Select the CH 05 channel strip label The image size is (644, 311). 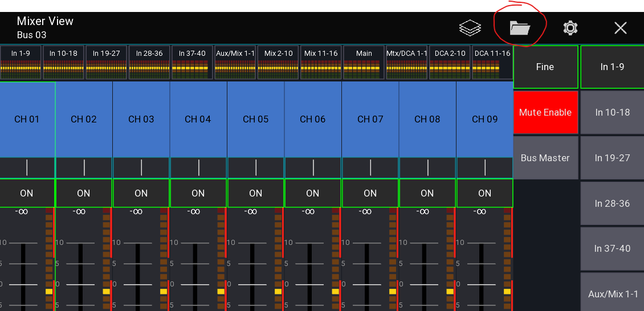point(256,120)
